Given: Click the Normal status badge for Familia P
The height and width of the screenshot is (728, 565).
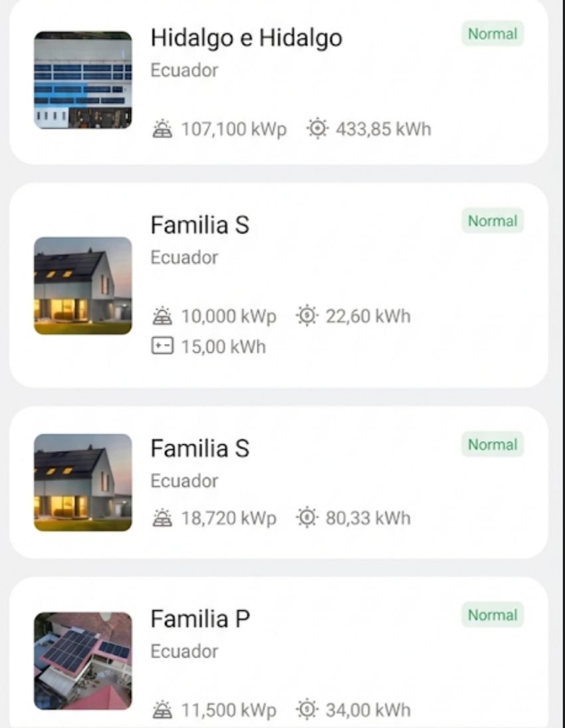Looking at the screenshot, I should click(x=492, y=615).
